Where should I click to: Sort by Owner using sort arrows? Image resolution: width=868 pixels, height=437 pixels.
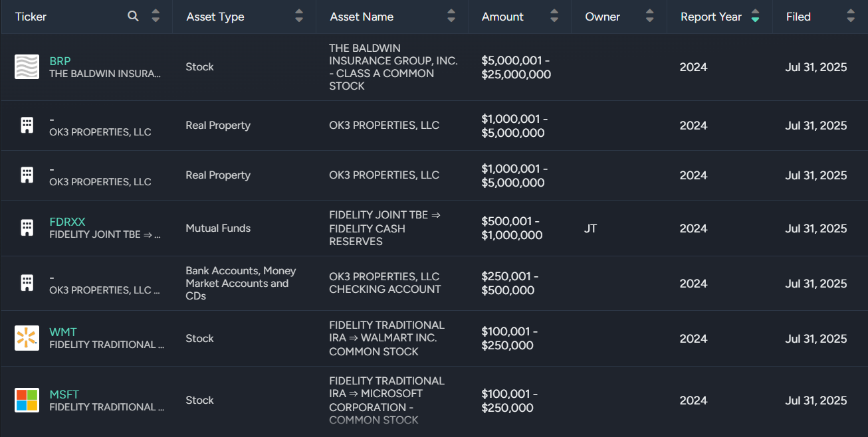click(x=649, y=17)
